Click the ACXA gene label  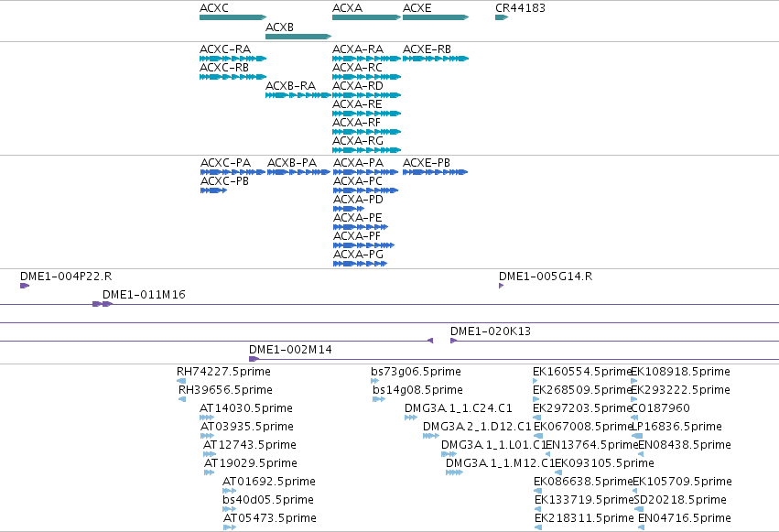[347, 8]
